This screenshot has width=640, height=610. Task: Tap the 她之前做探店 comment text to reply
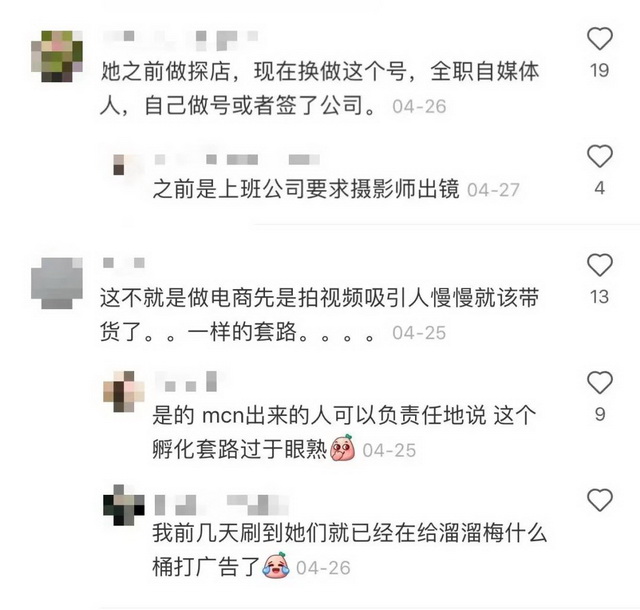coord(320,89)
